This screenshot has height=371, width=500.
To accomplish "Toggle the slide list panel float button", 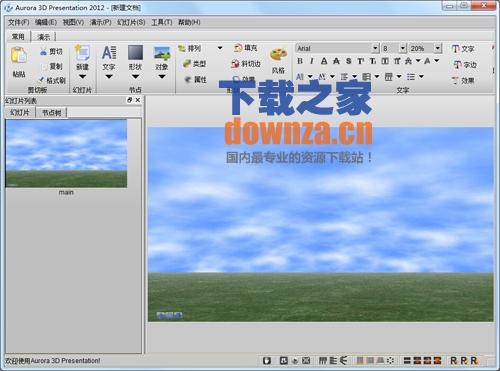I will (x=130, y=100).
